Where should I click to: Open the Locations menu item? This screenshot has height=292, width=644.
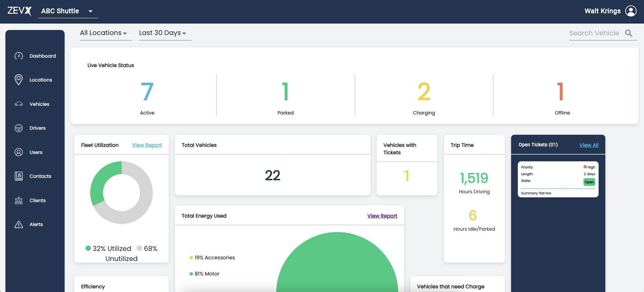[x=40, y=80]
